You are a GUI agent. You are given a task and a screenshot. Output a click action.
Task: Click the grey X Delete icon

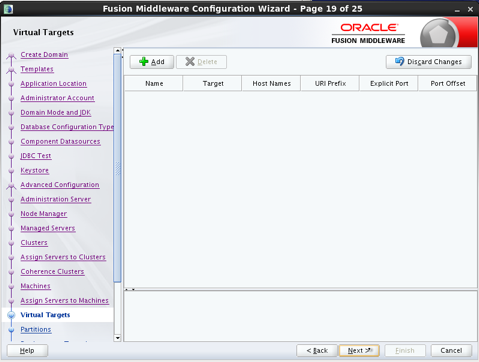tap(190, 62)
